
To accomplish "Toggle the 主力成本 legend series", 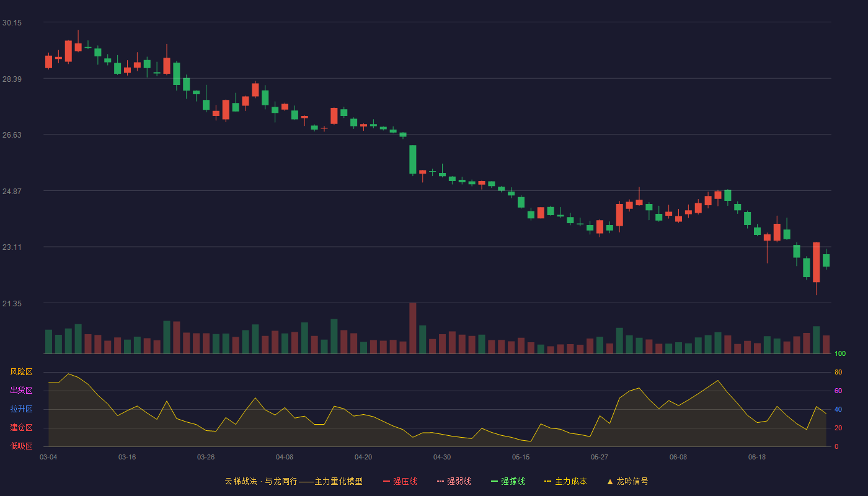I will click(x=565, y=481).
